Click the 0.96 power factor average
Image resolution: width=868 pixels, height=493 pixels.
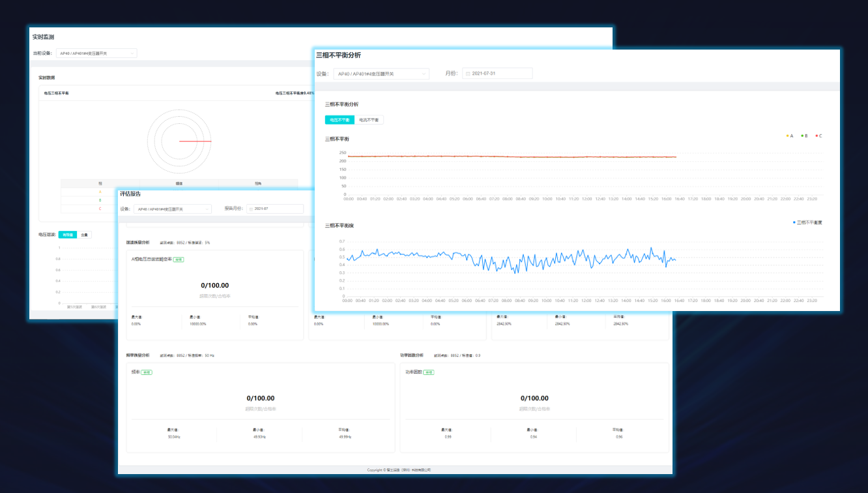pyautogui.click(x=619, y=437)
